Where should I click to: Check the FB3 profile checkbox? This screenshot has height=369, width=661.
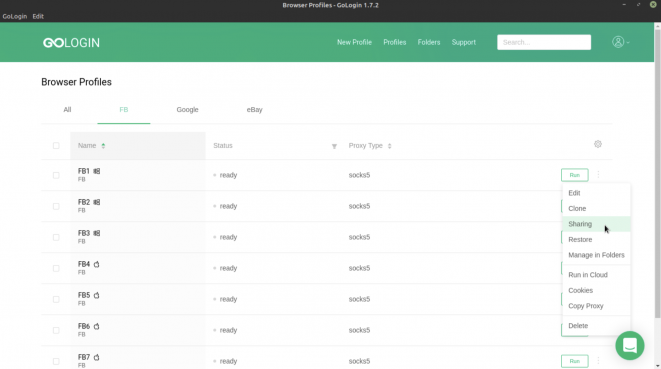[56, 237]
